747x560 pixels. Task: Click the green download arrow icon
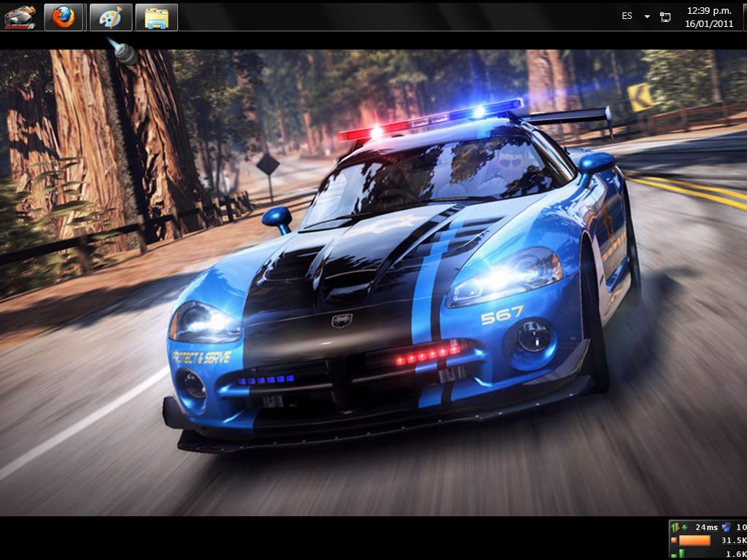point(684,527)
